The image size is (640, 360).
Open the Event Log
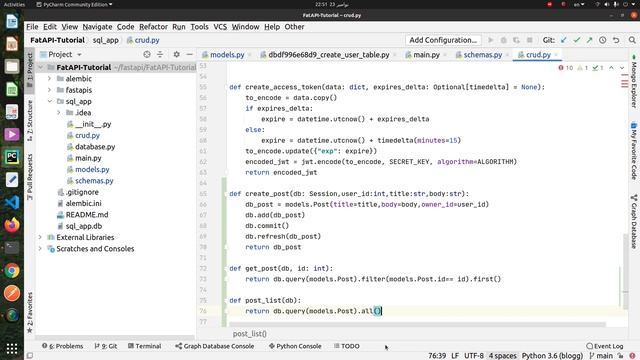pos(604,346)
